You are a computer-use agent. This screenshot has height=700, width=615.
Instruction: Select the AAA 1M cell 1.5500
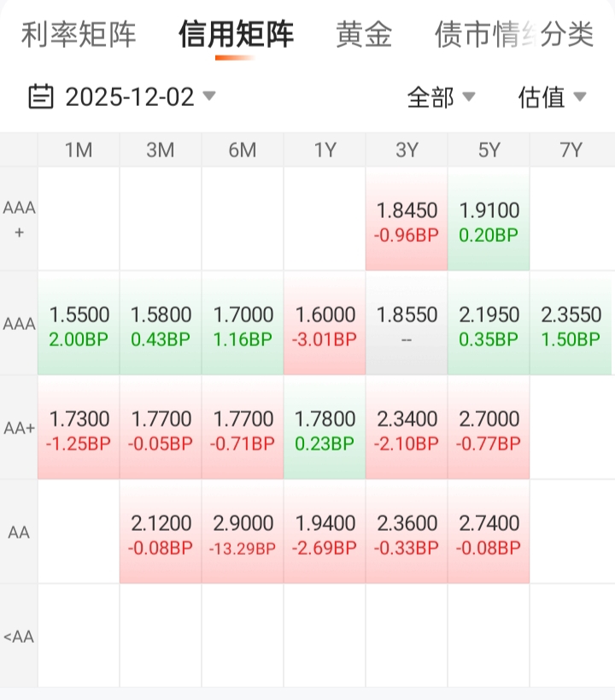pos(79,325)
